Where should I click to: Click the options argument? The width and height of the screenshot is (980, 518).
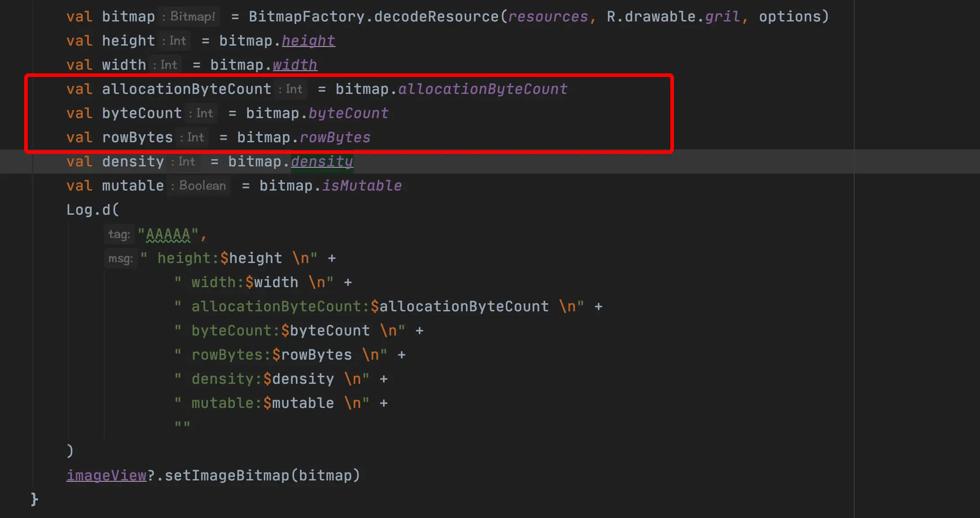tap(790, 17)
